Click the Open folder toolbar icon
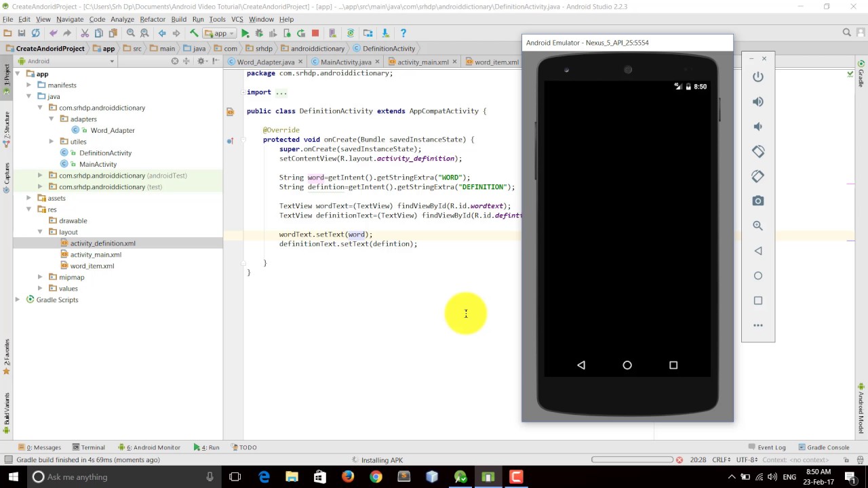 coord(7,33)
